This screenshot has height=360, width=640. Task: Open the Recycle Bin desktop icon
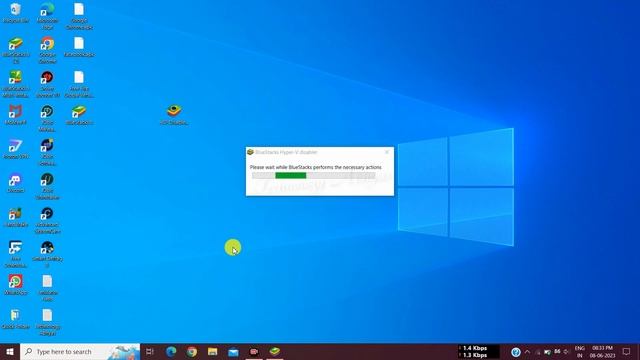(16, 13)
